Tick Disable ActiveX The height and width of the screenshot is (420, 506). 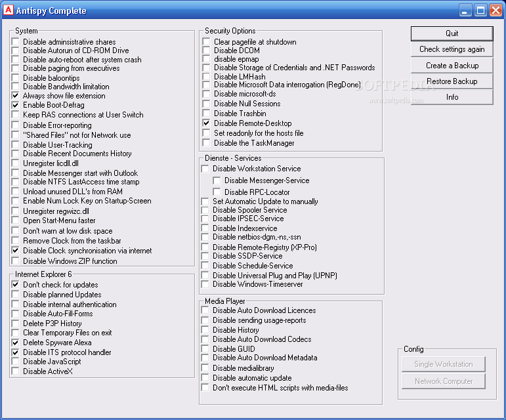[15, 371]
